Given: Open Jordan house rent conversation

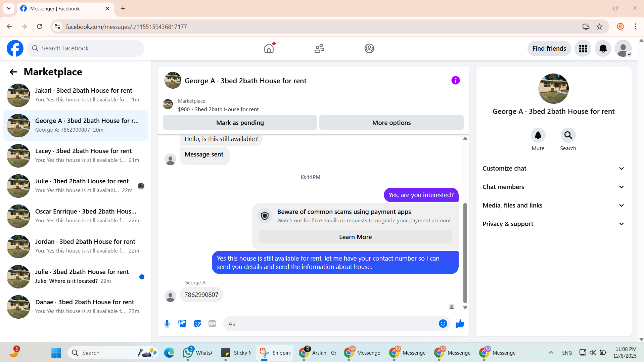Looking at the screenshot, I should tap(76, 246).
